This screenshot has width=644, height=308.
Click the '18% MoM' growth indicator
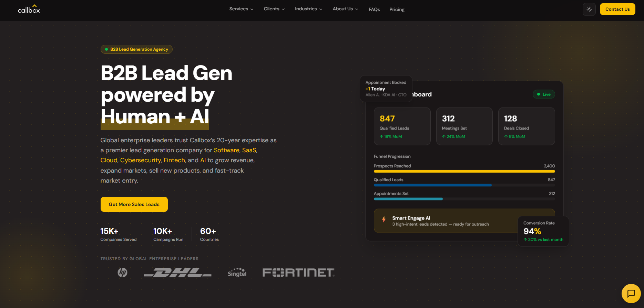click(x=391, y=137)
